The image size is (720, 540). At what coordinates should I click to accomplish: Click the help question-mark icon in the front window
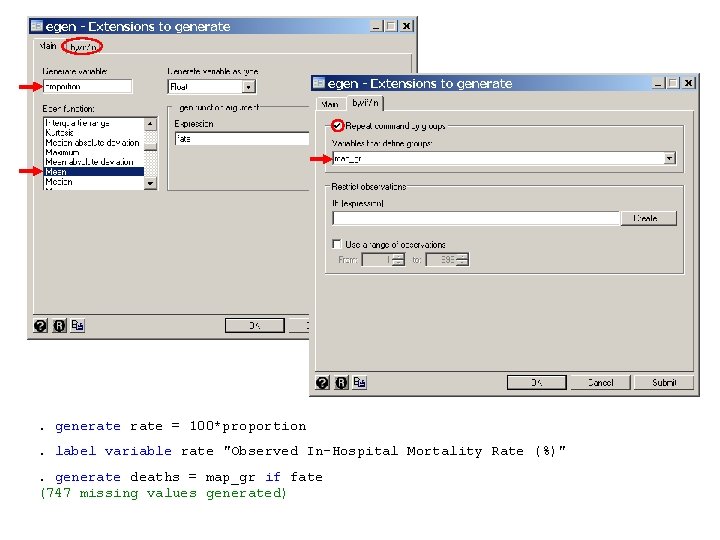(323, 382)
